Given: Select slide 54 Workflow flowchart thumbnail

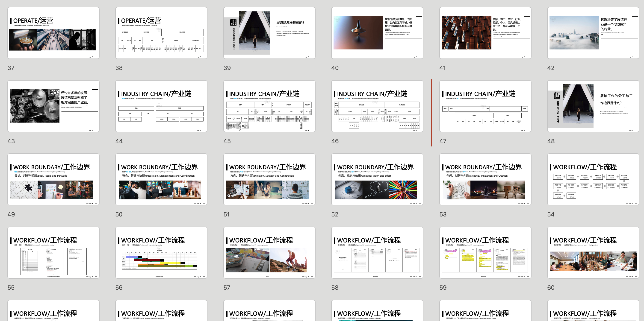Looking at the screenshot, I should pos(593,179).
